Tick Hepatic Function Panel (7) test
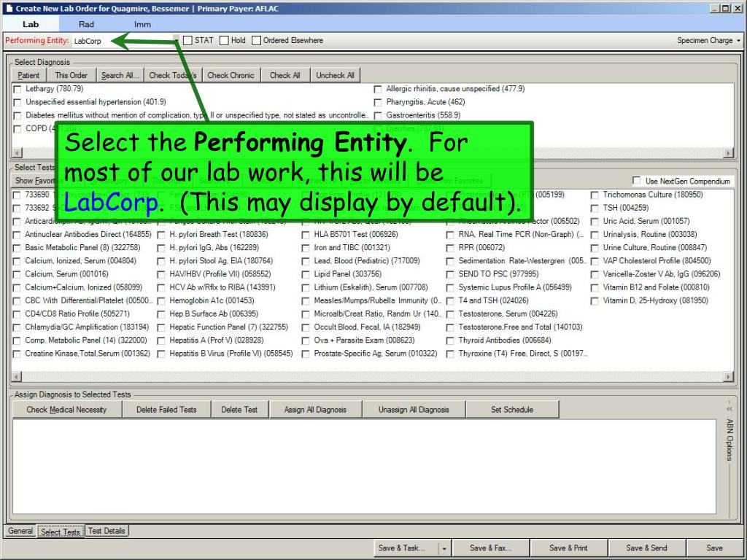The height and width of the screenshot is (560, 747). tap(161, 327)
